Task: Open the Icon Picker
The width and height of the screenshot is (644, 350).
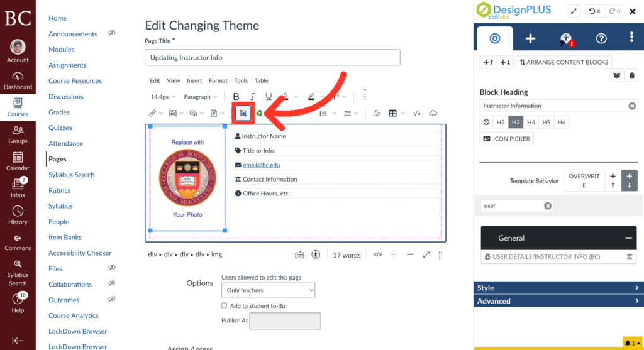Action: pyautogui.click(x=506, y=139)
